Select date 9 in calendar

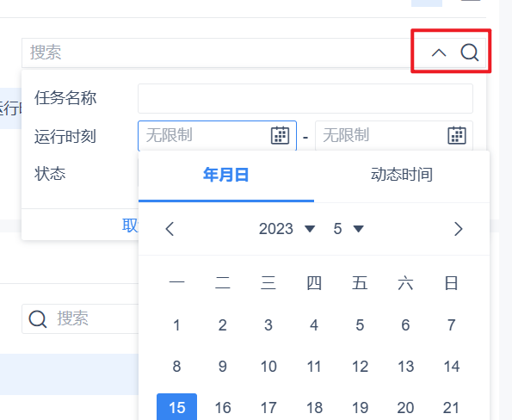(x=222, y=367)
